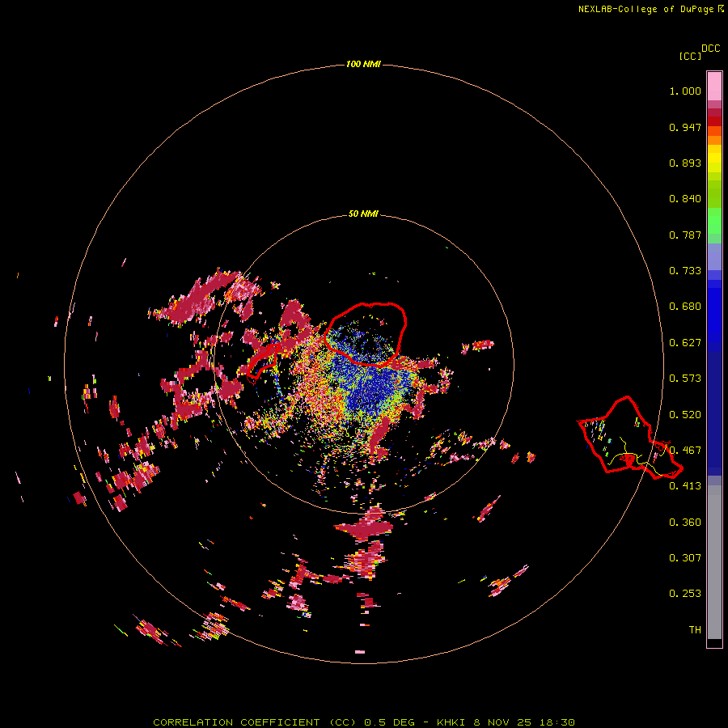Viewport: 728px width, 728px height.
Task: Click the [CC] units label
Action: 691,56
